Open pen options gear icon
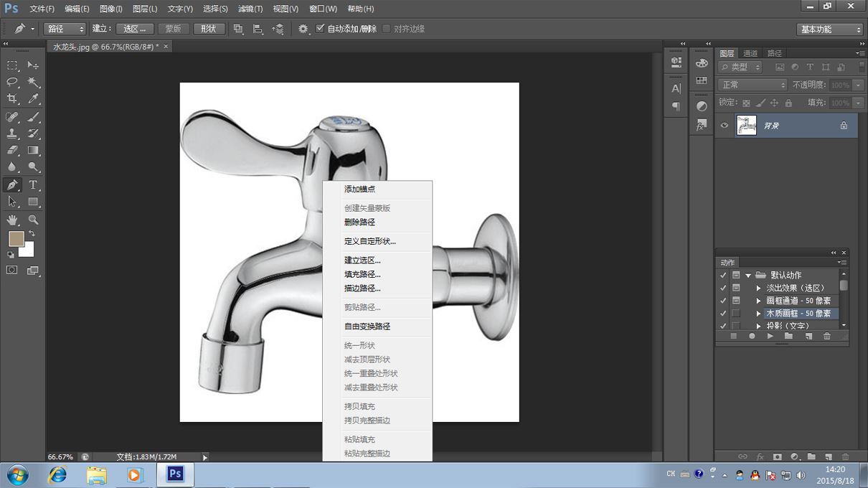This screenshot has width=868, height=488. click(303, 29)
